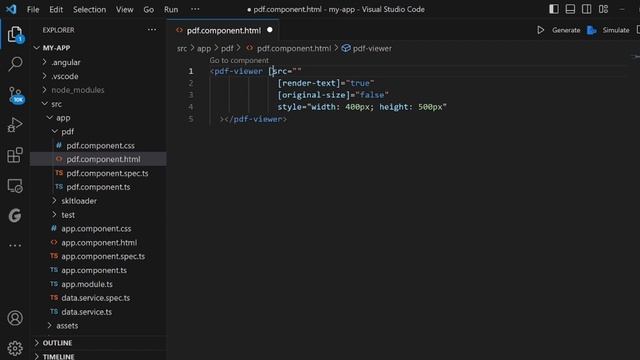Open the Grammarly G icon view

click(x=15, y=215)
